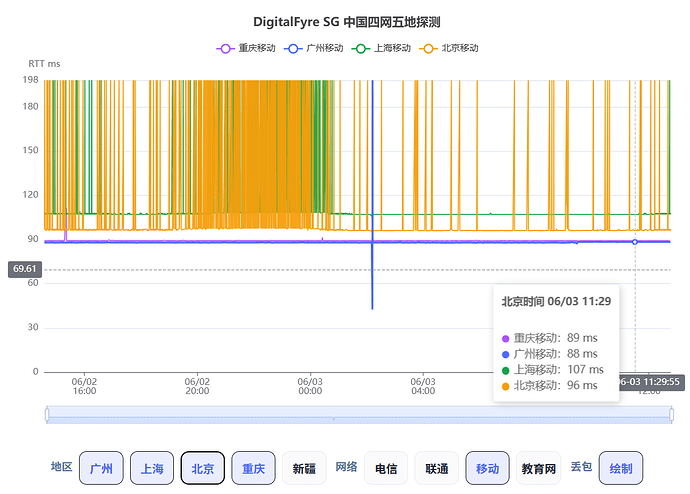Click the 120 y-axis label
This screenshot has width=690, height=494.
[30, 194]
